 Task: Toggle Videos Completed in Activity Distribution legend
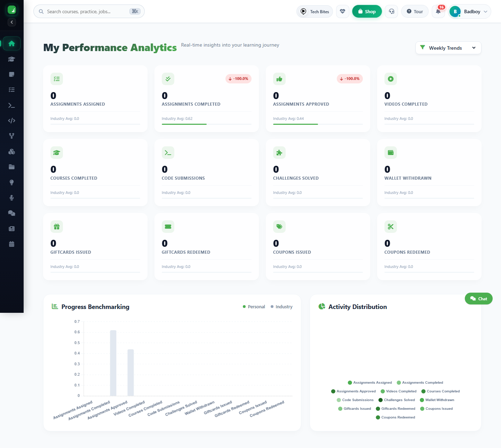[399, 391]
